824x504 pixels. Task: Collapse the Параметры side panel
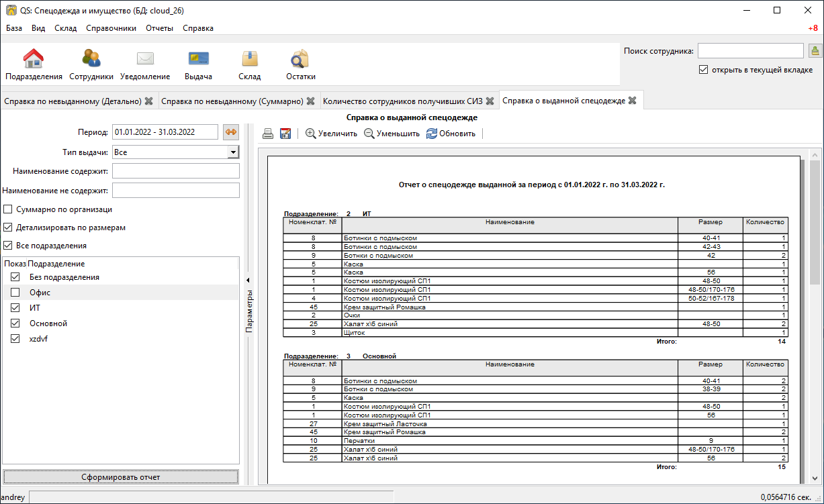click(246, 281)
